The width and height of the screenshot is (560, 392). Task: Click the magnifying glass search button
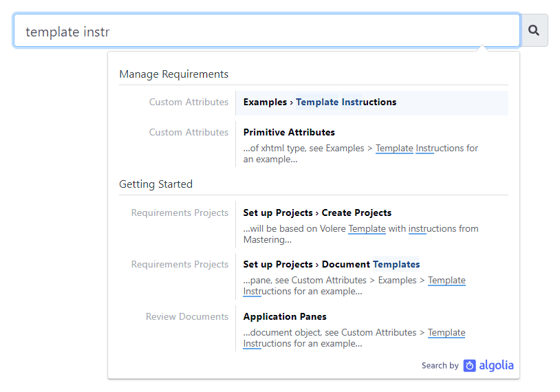[534, 30]
